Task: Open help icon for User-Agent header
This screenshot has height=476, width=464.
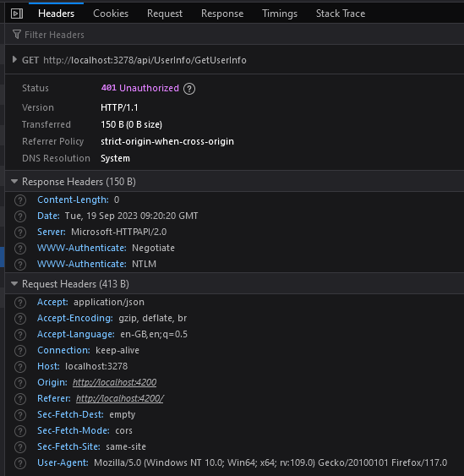Action: pos(20,463)
